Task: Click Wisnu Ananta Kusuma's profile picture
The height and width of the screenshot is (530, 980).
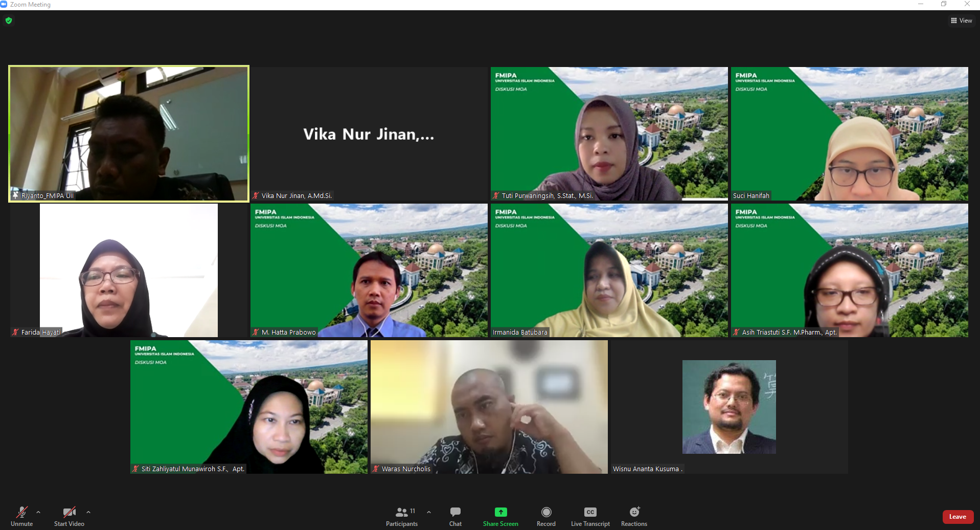Action: [729, 407]
